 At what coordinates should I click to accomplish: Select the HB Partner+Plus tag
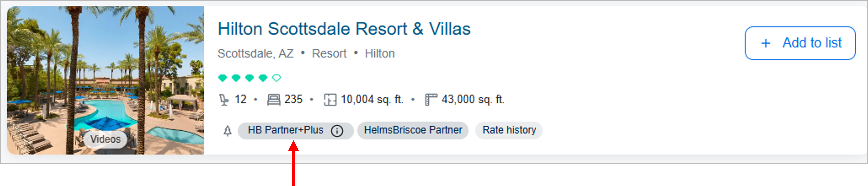point(285,130)
